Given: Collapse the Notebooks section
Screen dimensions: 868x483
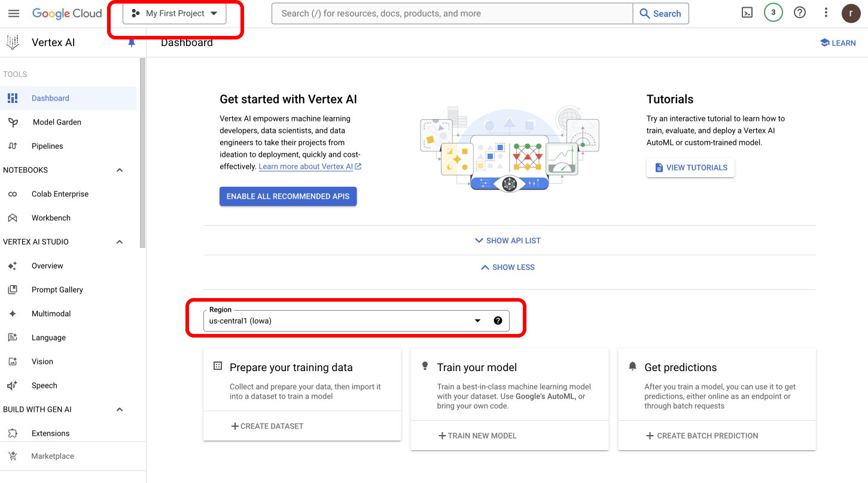Looking at the screenshot, I should [x=120, y=170].
